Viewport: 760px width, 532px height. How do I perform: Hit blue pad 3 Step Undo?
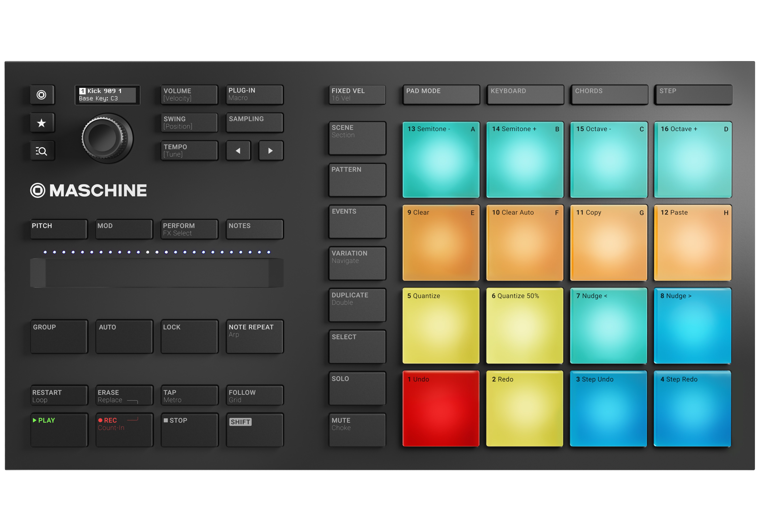[609, 409]
